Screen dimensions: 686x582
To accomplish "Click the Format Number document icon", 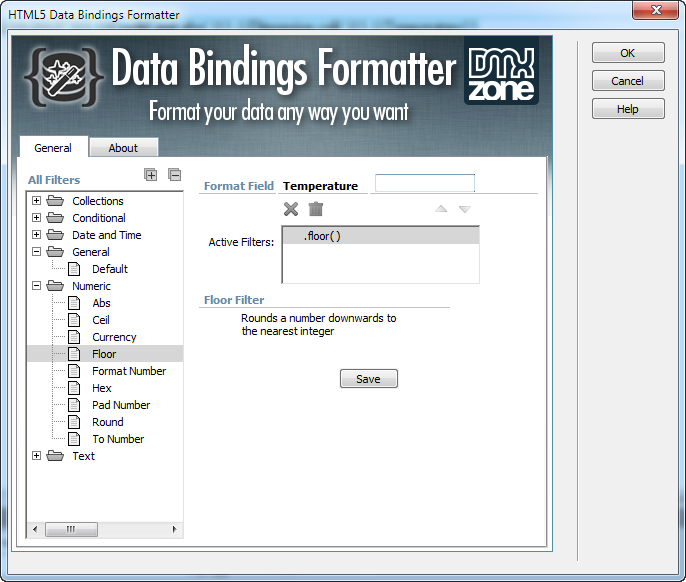I will point(74,371).
